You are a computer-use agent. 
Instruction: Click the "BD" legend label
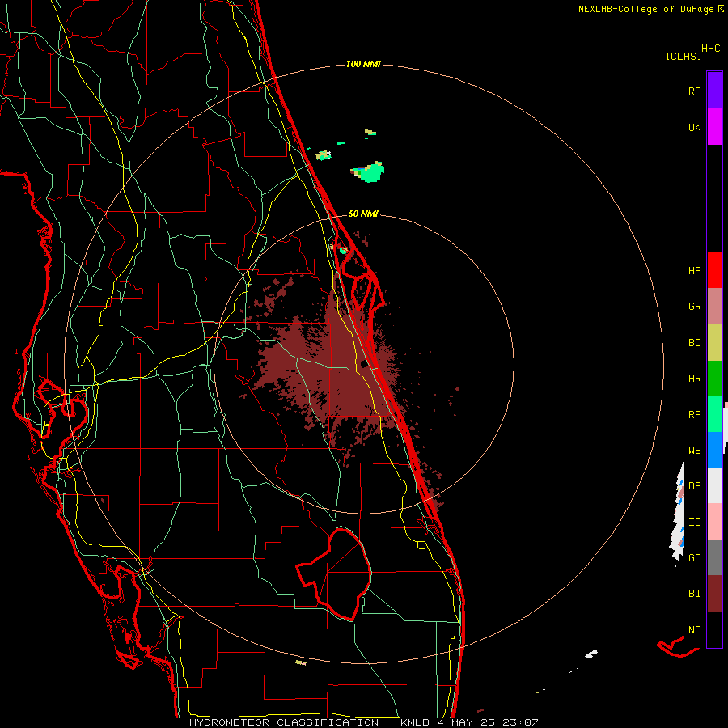694,343
